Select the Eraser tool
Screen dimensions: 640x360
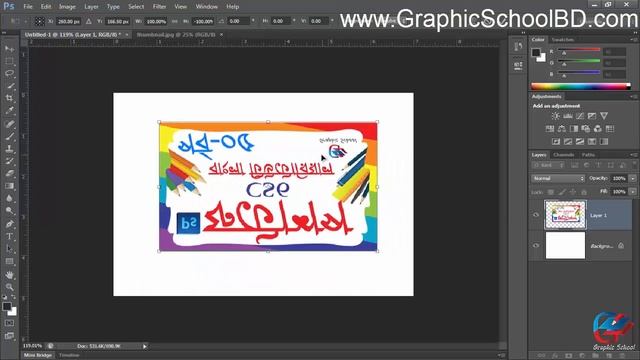[9, 173]
